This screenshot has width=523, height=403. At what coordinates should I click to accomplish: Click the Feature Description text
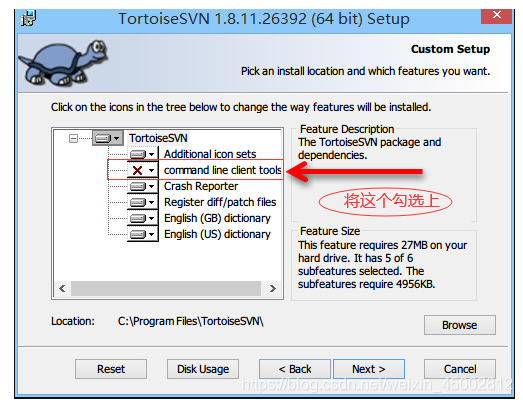tap(370, 148)
